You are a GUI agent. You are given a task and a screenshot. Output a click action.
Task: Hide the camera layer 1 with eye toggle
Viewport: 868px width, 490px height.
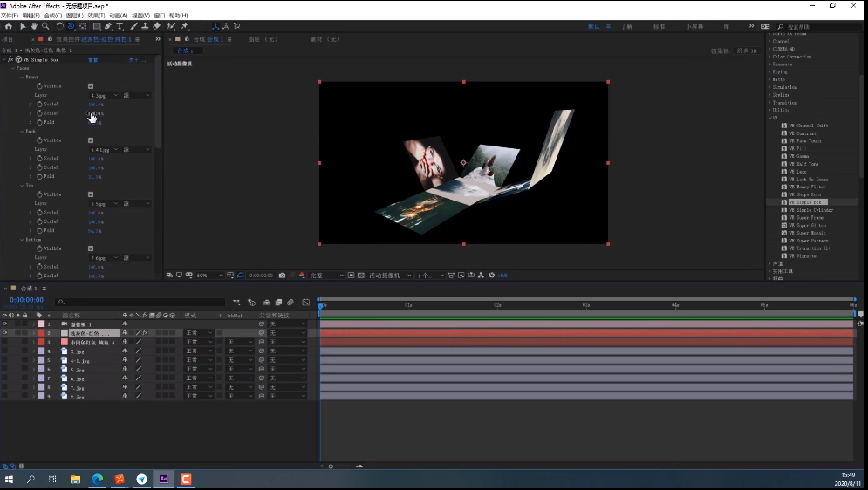(x=4, y=323)
